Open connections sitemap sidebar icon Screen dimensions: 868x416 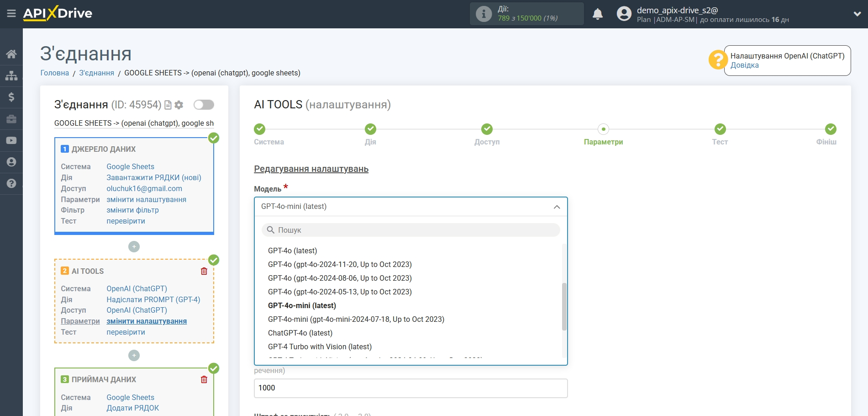click(11, 75)
